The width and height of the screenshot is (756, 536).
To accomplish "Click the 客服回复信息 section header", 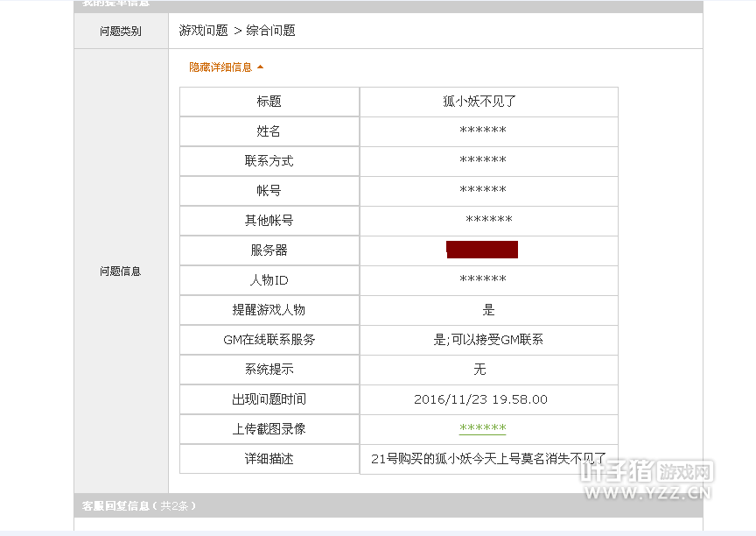I will pyautogui.click(x=140, y=505).
